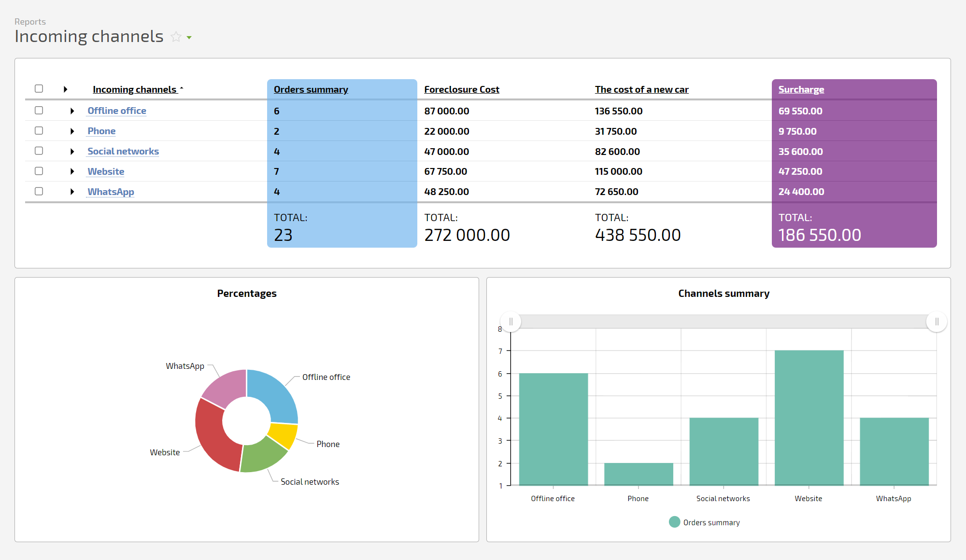Sort by Surcharge column header
Image resolution: width=966 pixels, height=560 pixels.
pos(801,89)
